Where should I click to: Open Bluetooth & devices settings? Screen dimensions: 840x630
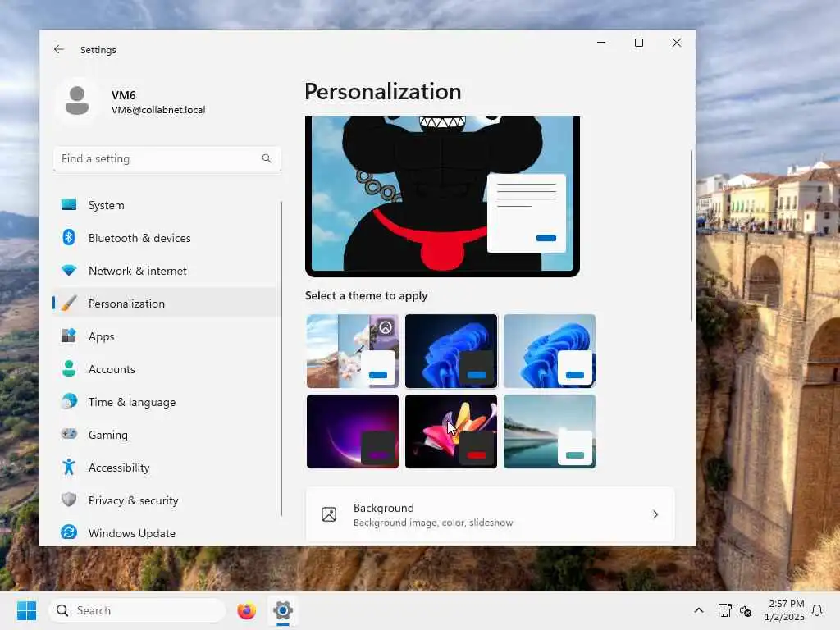(x=166, y=238)
